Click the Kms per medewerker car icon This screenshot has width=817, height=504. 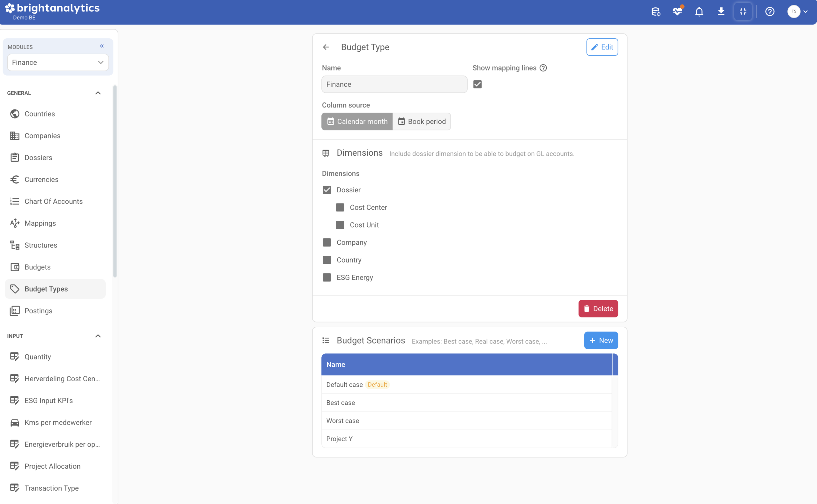pyautogui.click(x=15, y=422)
